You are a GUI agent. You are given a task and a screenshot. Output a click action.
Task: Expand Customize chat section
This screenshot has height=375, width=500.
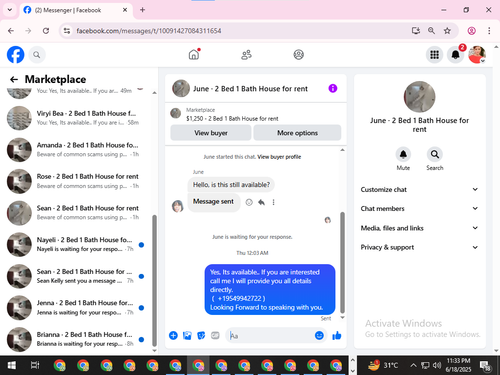tap(419, 189)
